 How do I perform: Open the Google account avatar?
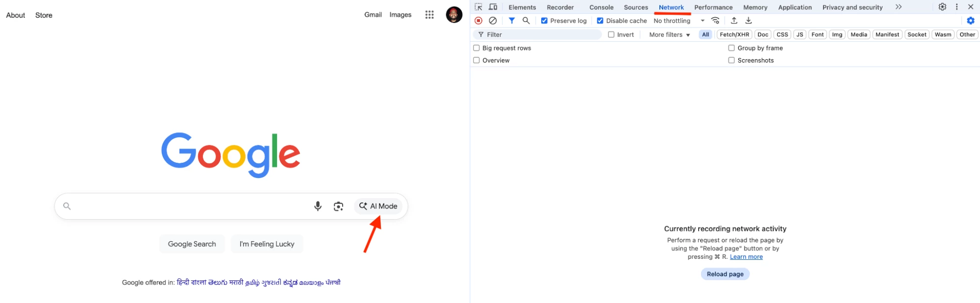[x=454, y=15]
